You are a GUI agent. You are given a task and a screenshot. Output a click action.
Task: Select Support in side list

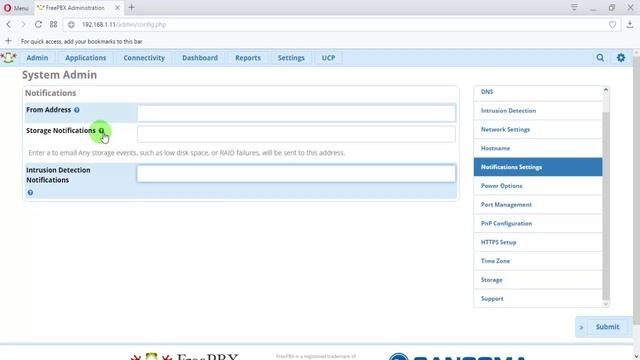(x=538, y=298)
